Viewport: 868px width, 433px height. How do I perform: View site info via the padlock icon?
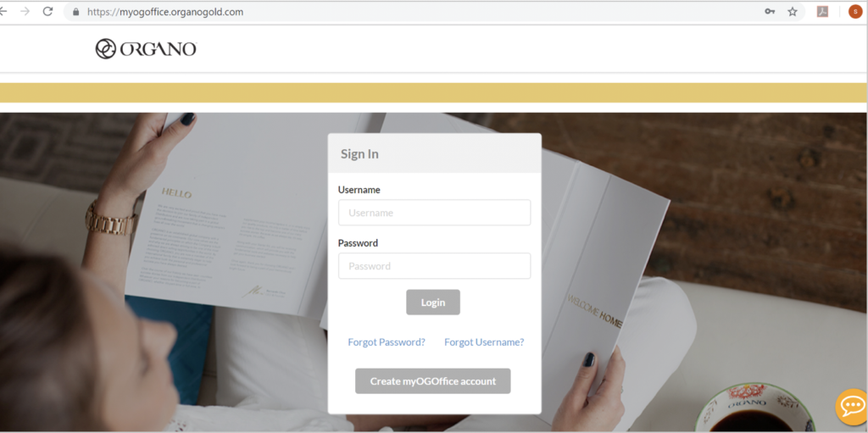coord(75,12)
